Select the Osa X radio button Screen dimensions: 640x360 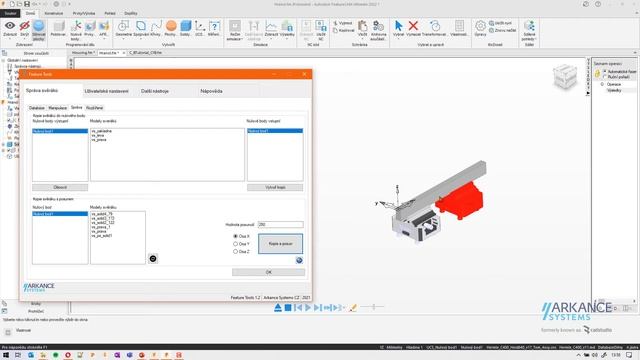tap(235, 236)
